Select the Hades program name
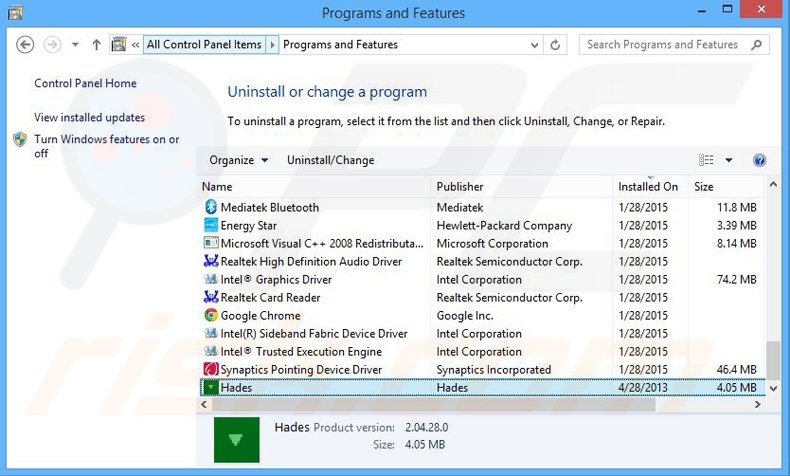 coord(236,388)
